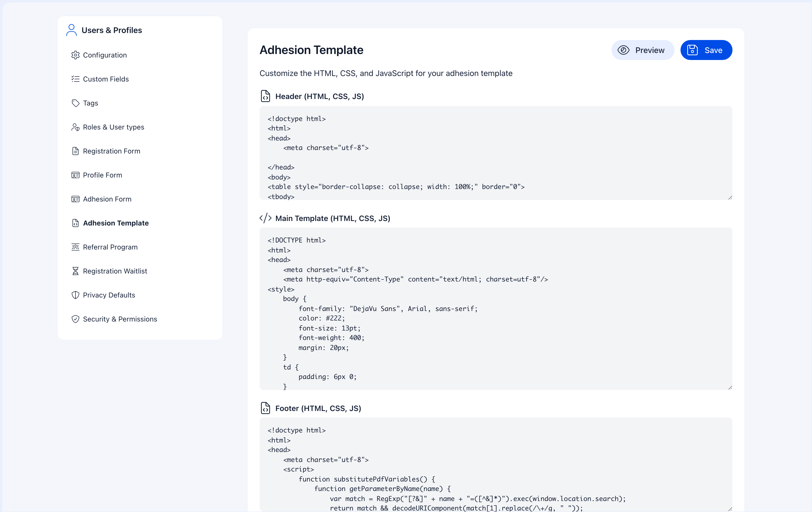Click the Preview button

(642, 50)
